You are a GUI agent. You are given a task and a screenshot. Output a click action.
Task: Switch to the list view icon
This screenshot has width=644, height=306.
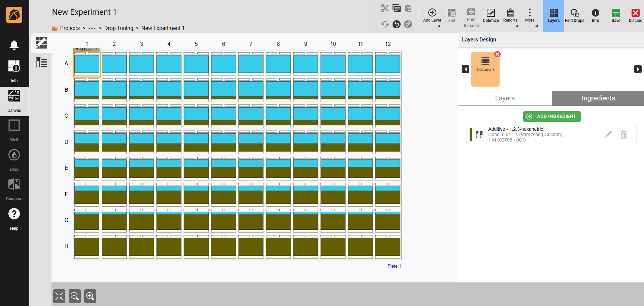(x=41, y=63)
